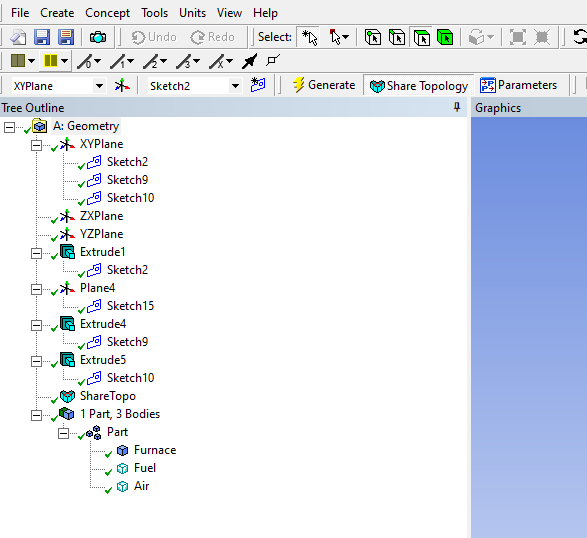Select the New Selection cursor tool

tap(309, 37)
